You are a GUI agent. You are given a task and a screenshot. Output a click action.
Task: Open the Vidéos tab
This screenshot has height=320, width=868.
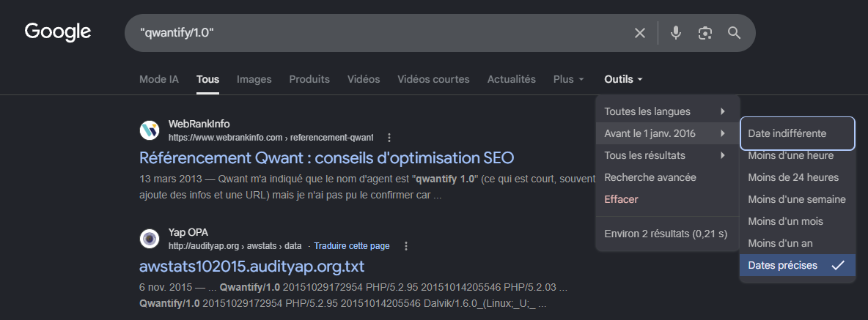pos(364,79)
